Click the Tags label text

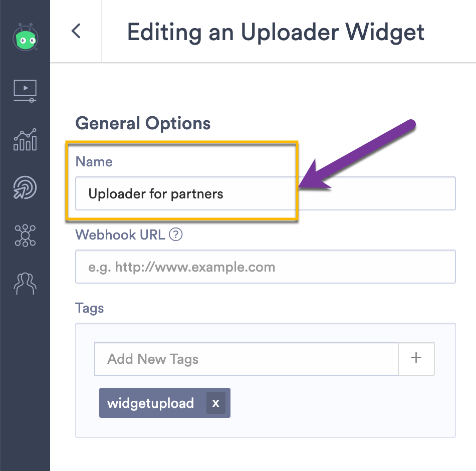click(89, 308)
